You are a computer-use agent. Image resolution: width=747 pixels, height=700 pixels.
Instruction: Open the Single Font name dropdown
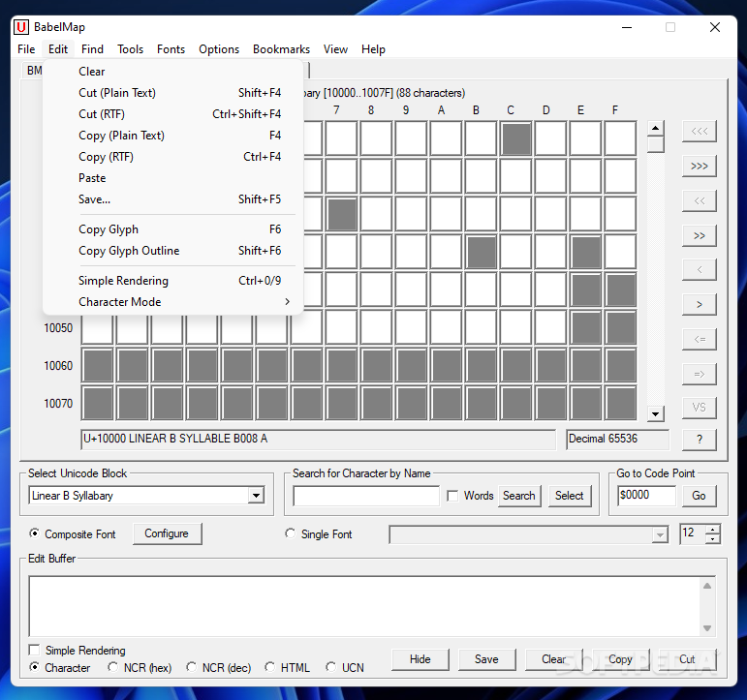(x=660, y=534)
